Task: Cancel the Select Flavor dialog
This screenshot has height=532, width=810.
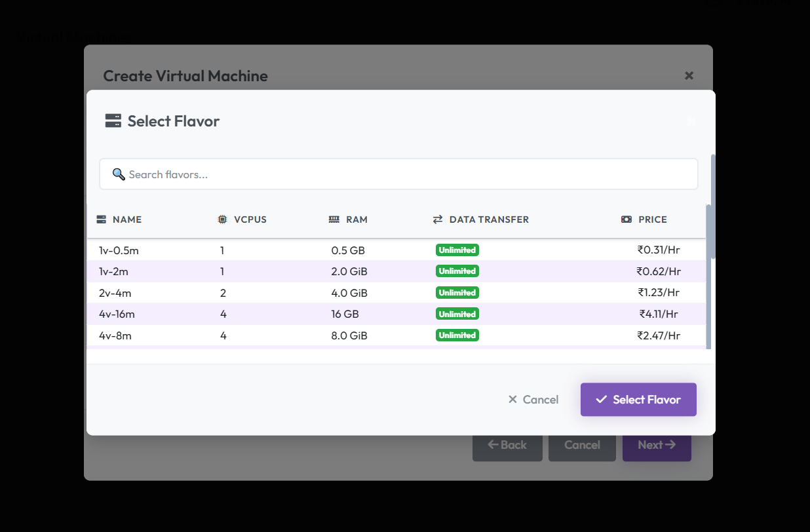Action: pyautogui.click(x=533, y=400)
